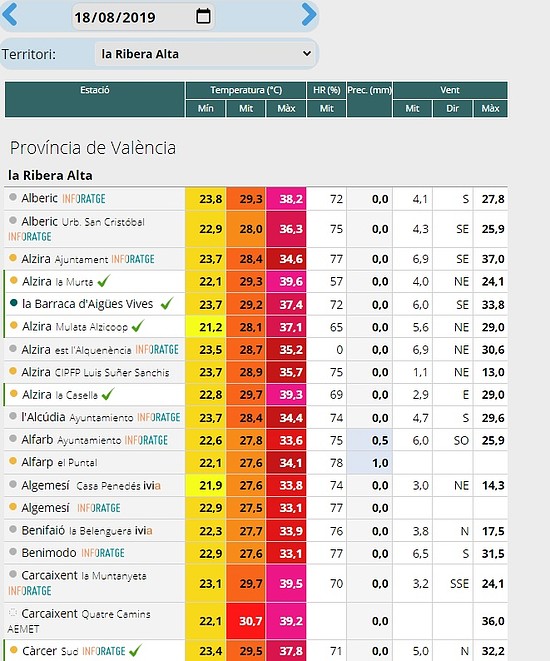Click Alberic's 38,2 max temperature cell

pos(287,199)
